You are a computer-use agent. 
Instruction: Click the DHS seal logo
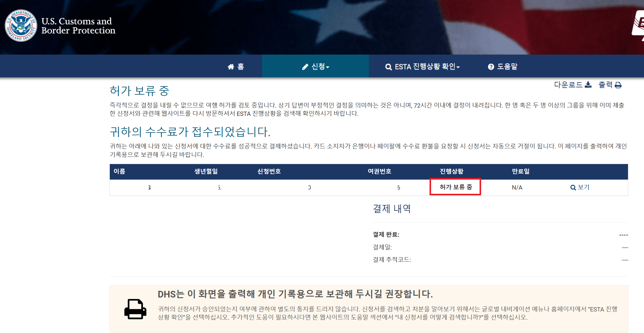click(21, 26)
